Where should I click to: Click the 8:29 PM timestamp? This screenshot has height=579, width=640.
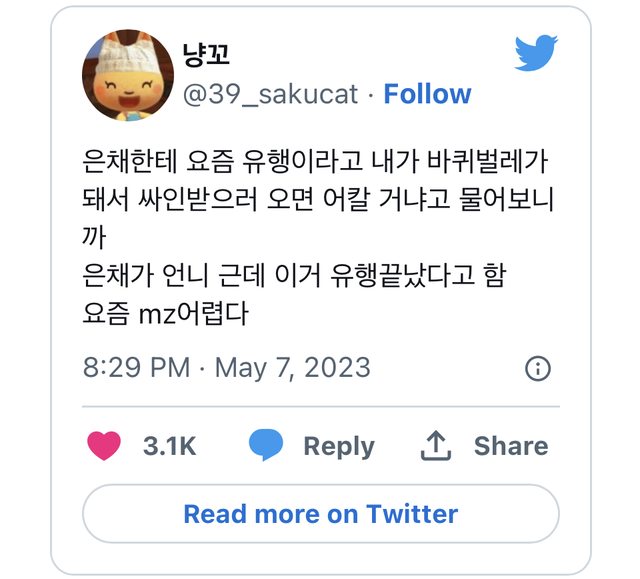click(x=136, y=367)
